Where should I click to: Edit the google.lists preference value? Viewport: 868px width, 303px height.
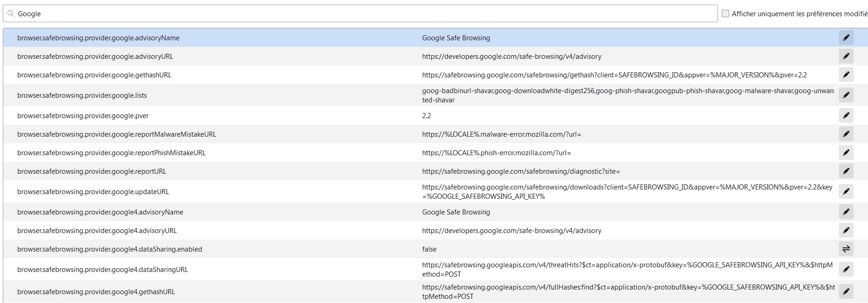click(846, 95)
